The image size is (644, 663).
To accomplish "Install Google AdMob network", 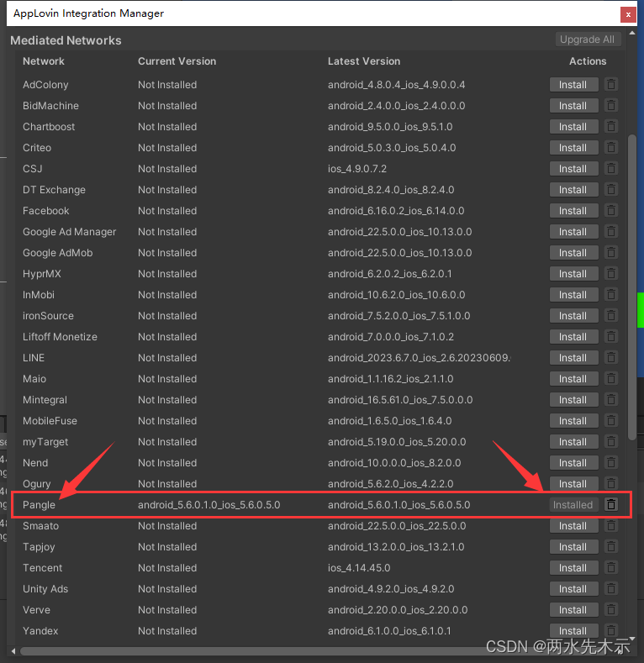I will tap(573, 252).
